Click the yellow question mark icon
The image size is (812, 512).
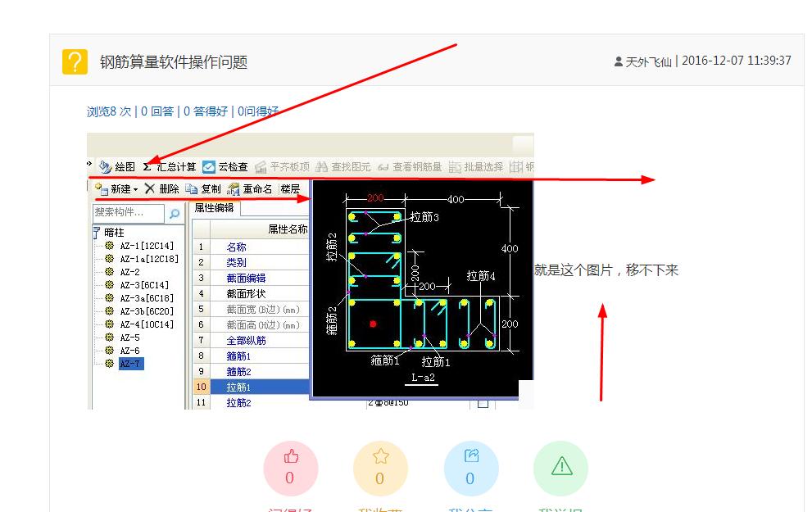pyautogui.click(x=75, y=61)
